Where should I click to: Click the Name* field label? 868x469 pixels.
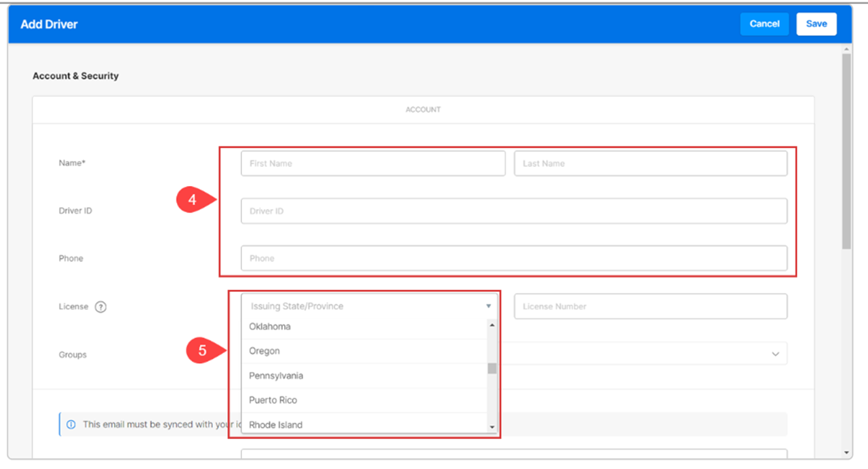71,163
